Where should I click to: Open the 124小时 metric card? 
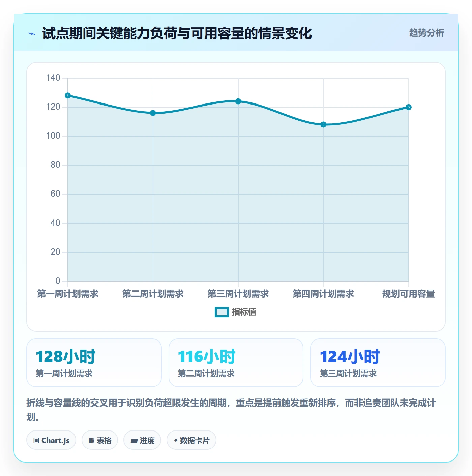click(378, 363)
